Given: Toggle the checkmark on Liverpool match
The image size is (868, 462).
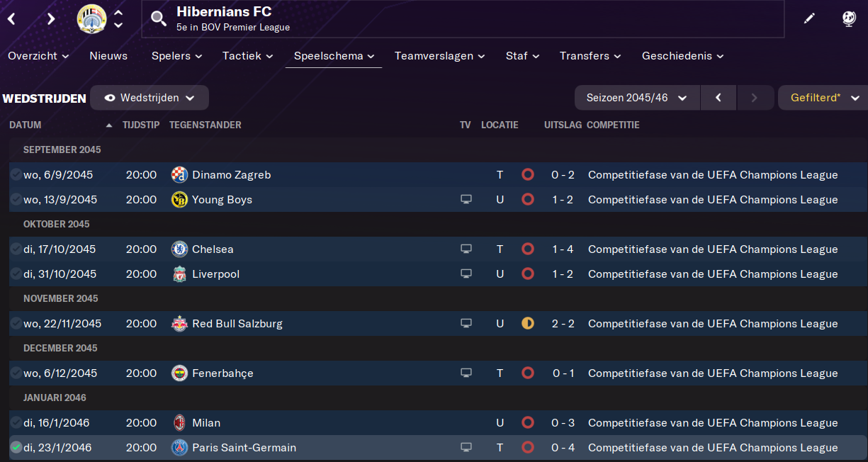Looking at the screenshot, I should click(x=16, y=274).
